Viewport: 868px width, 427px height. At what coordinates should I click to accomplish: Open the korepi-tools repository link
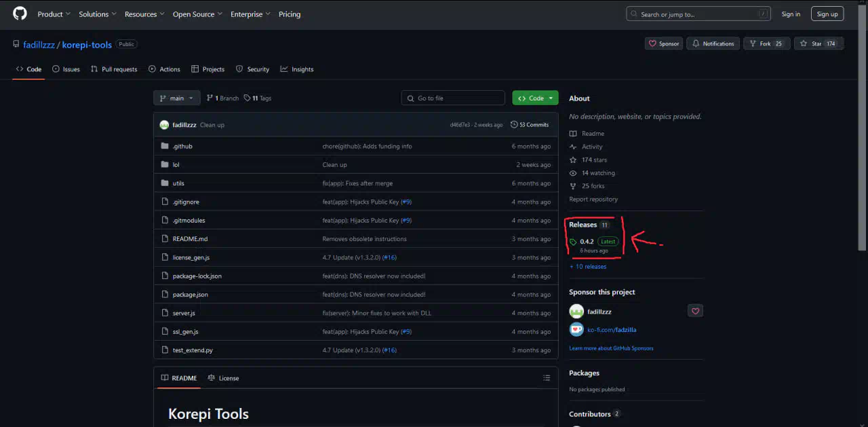(x=87, y=45)
